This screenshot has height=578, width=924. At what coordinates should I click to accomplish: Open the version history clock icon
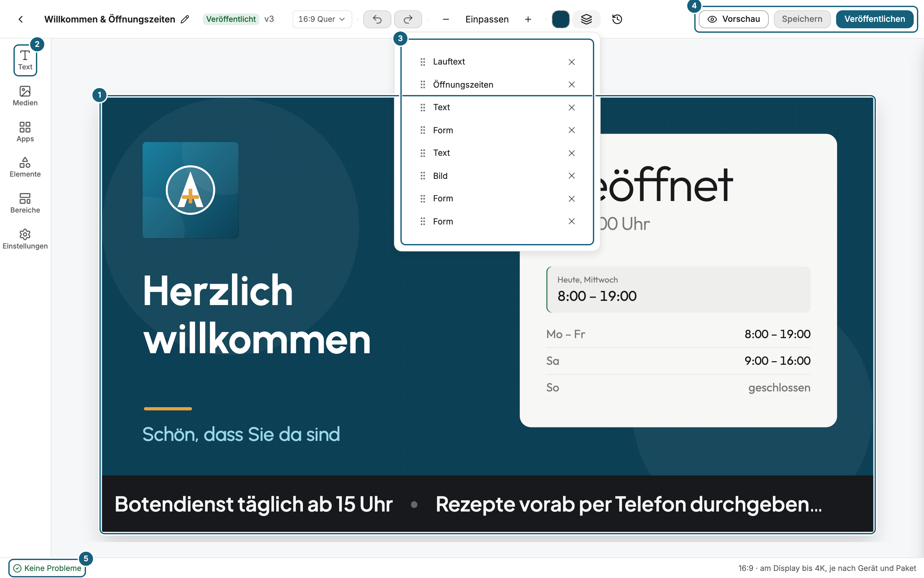(x=617, y=19)
